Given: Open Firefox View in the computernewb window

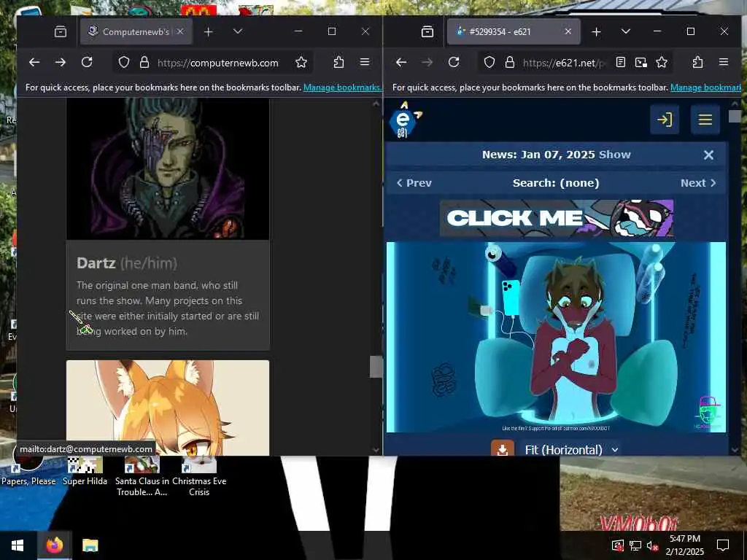Looking at the screenshot, I should point(61,32).
